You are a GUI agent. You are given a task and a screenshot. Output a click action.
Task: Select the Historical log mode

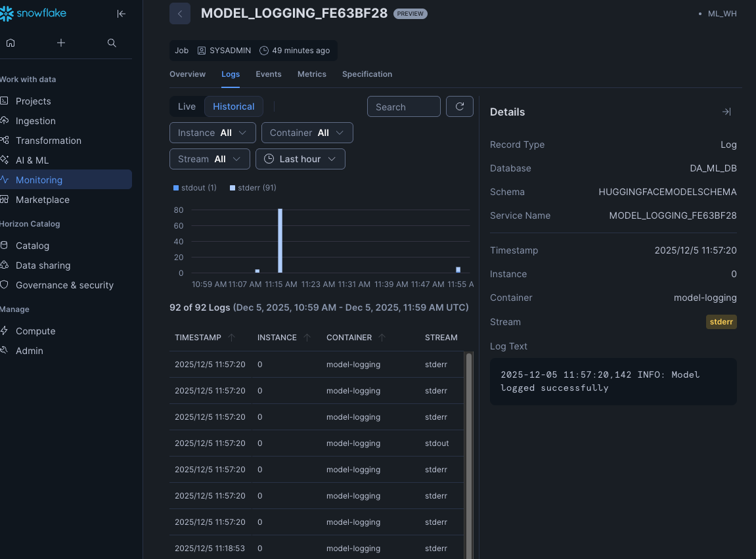coord(233,106)
